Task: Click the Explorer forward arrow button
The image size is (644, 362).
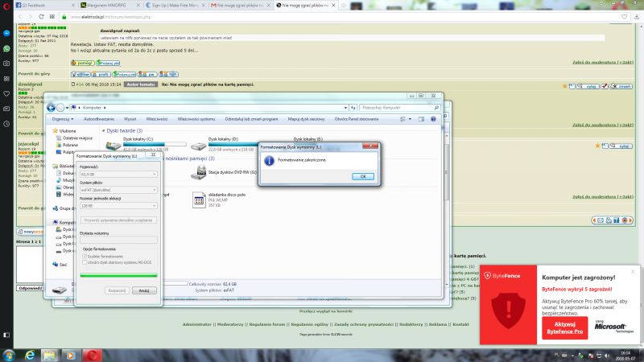Action: (60, 108)
